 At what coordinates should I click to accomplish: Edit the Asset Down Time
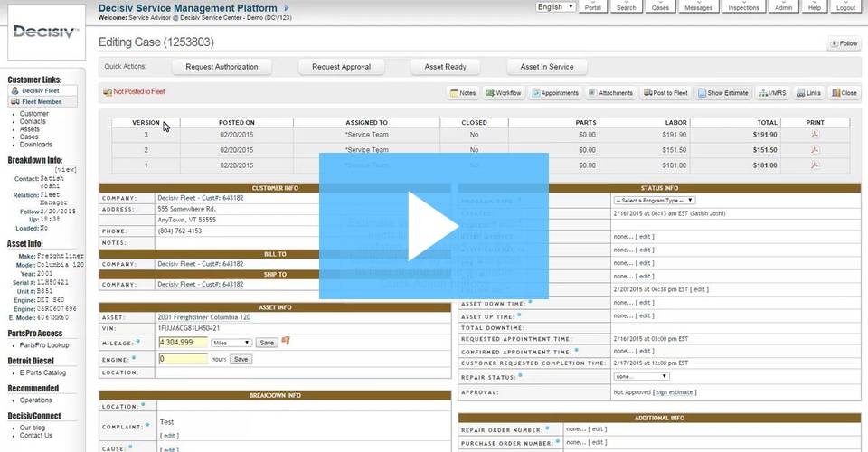(x=645, y=303)
